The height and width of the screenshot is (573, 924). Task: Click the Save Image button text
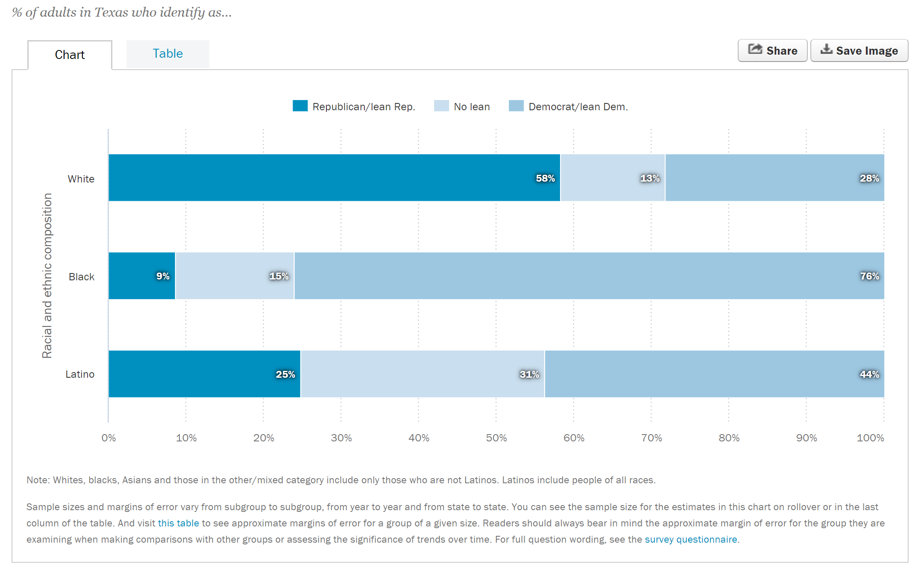coord(867,51)
